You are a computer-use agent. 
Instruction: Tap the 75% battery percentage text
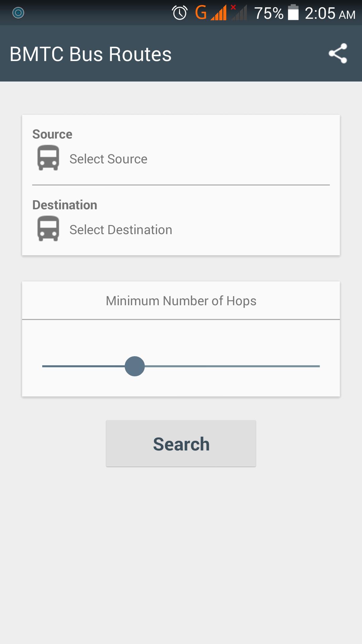pyautogui.click(x=269, y=13)
